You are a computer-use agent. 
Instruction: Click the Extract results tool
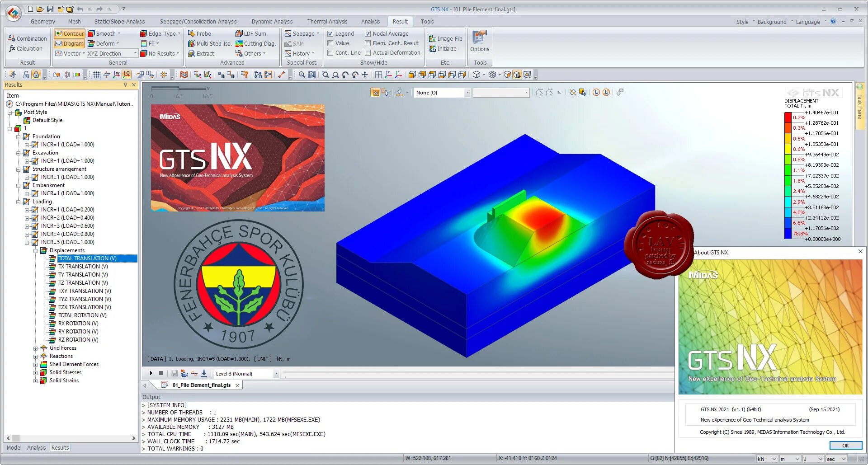coord(201,53)
